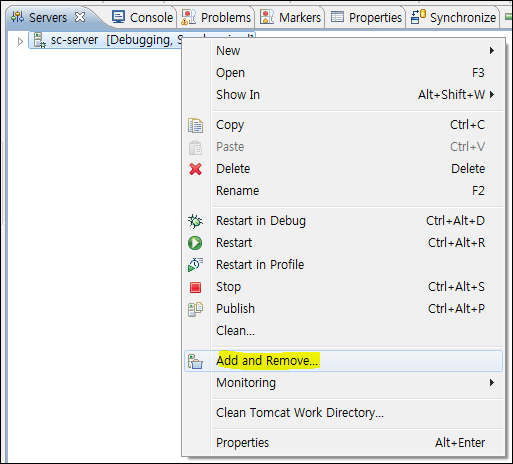513x464 pixels.
Task: Expand the New submenu arrow
Action: pos(492,51)
